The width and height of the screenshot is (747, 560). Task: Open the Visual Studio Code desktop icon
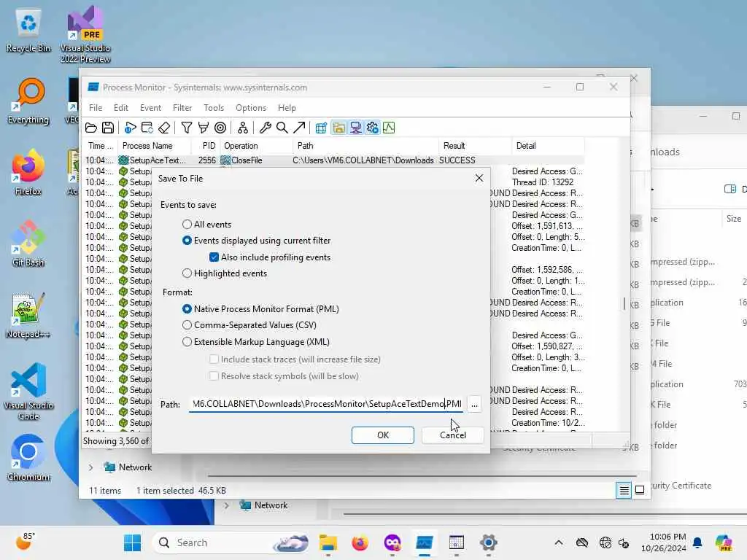point(28,392)
